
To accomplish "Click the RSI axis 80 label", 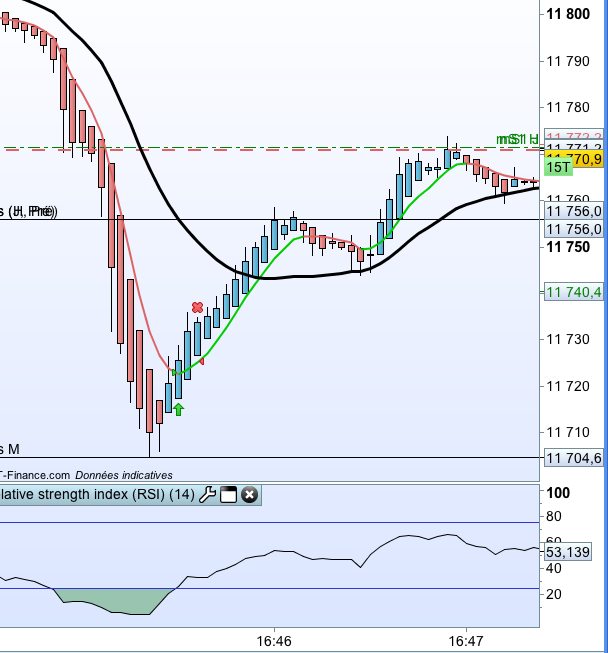I will pos(553,516).
